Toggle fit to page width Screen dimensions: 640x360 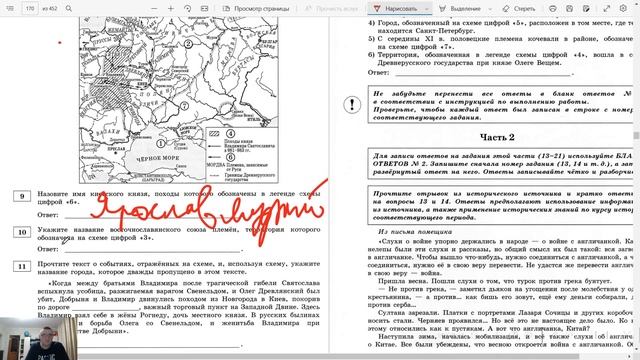click(x=204, y=9)
